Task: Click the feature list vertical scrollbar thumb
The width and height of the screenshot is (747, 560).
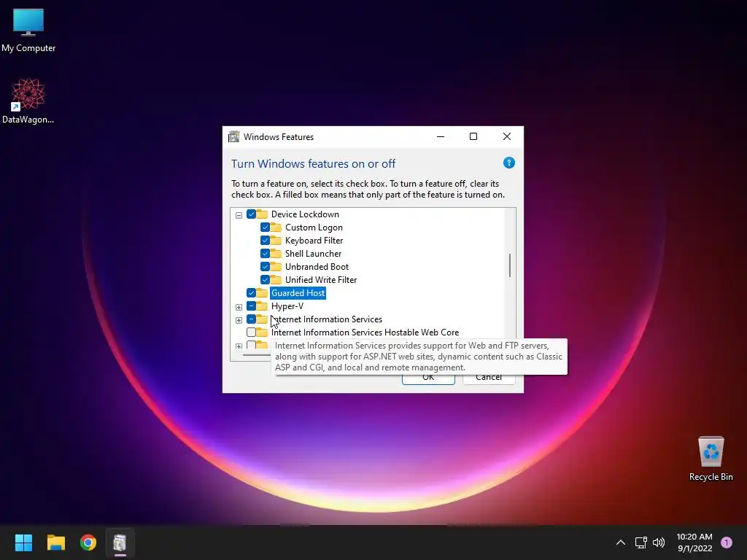Action: [510, 265]
